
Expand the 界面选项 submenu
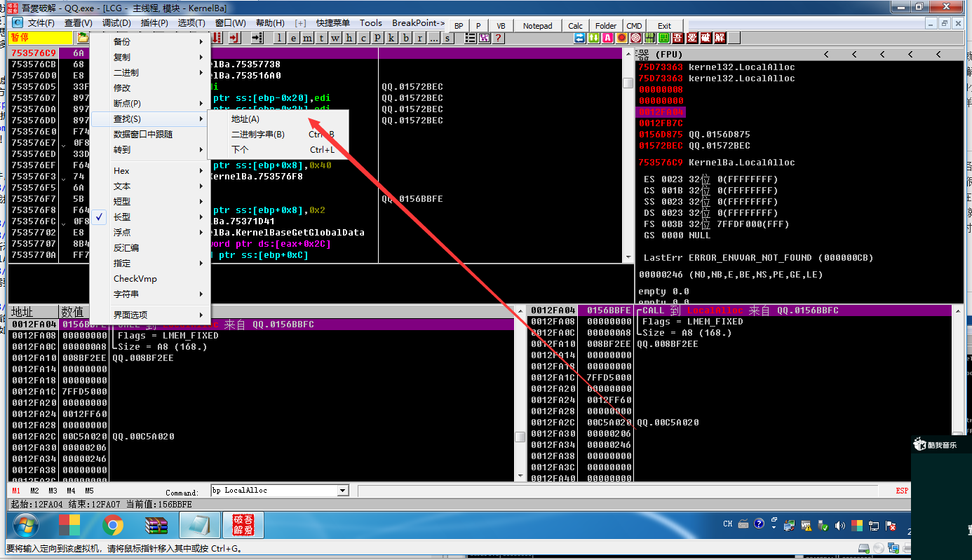pyautogui.click(x=150, y=315)
